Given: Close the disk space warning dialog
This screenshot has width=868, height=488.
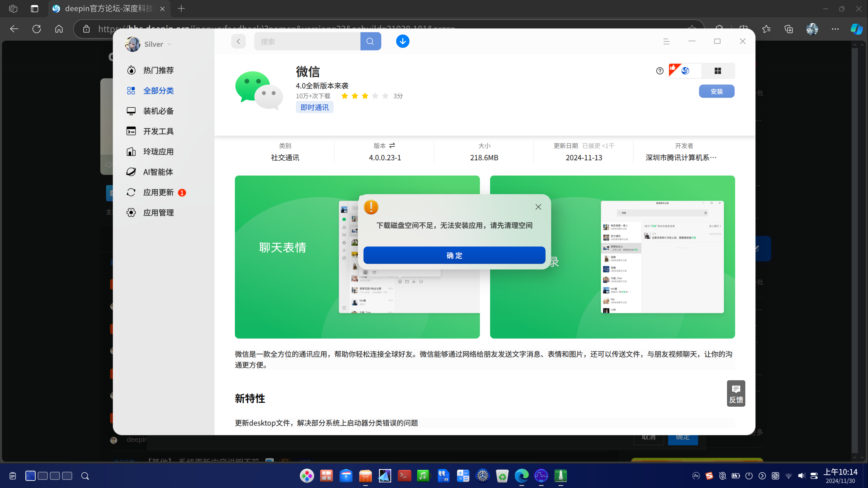Looking at the screenshot, I should [x=538, y=207].
